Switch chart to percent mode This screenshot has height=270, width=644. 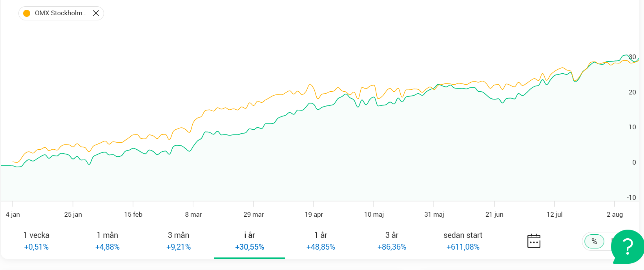[x=594, y=241]
